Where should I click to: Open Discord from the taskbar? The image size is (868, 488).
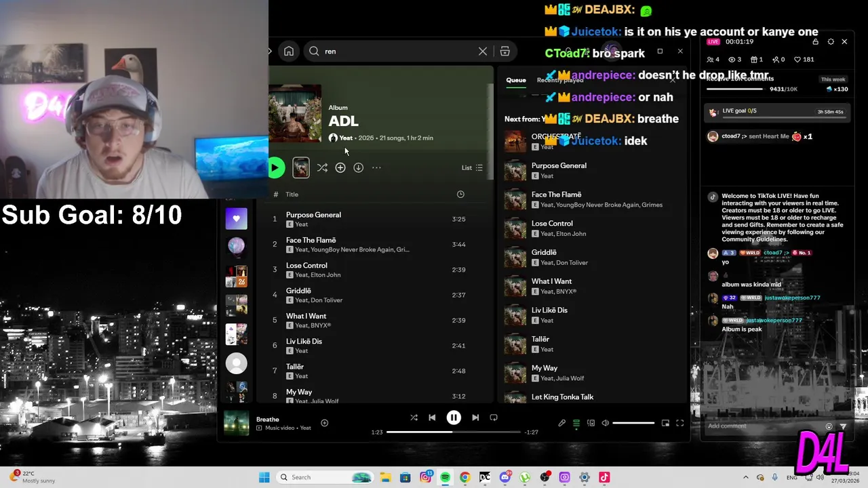tap(505, 477)
